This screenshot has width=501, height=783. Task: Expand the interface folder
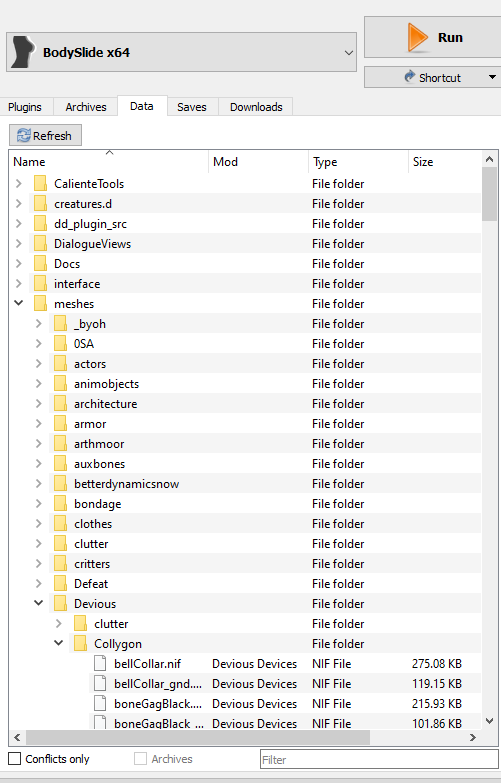pos(19,284)
